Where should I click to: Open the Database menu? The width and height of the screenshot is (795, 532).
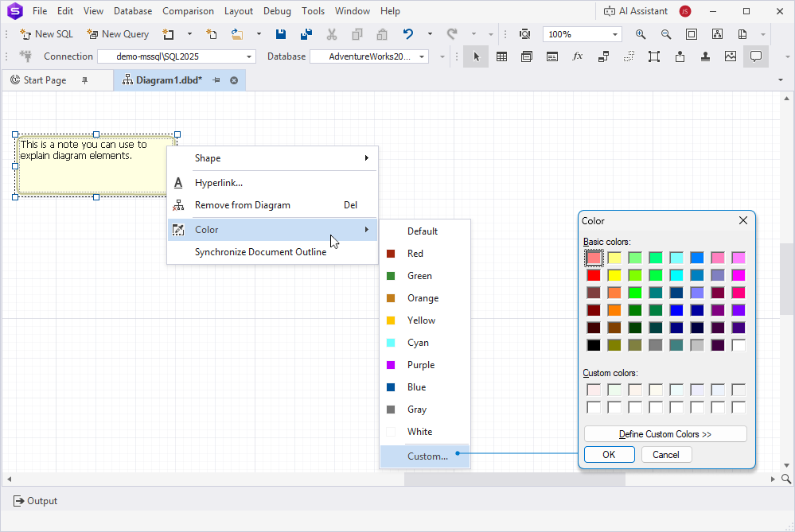coord(133,11)
